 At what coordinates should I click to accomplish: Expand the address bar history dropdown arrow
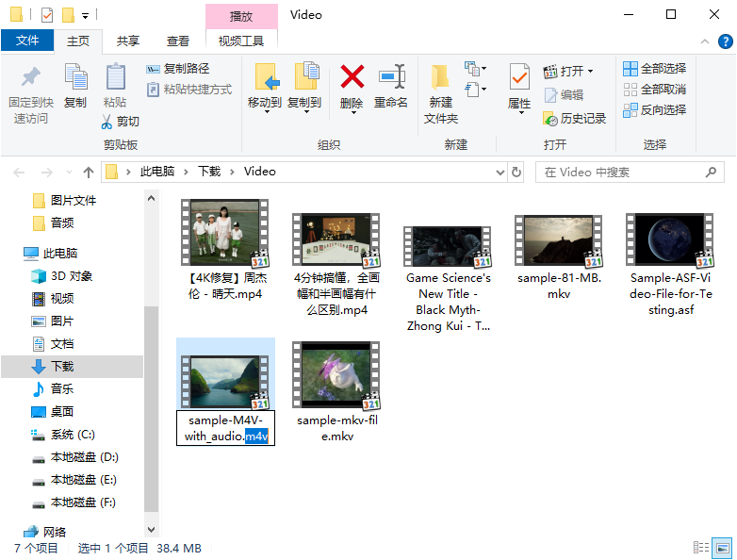[x=498, y=173]
